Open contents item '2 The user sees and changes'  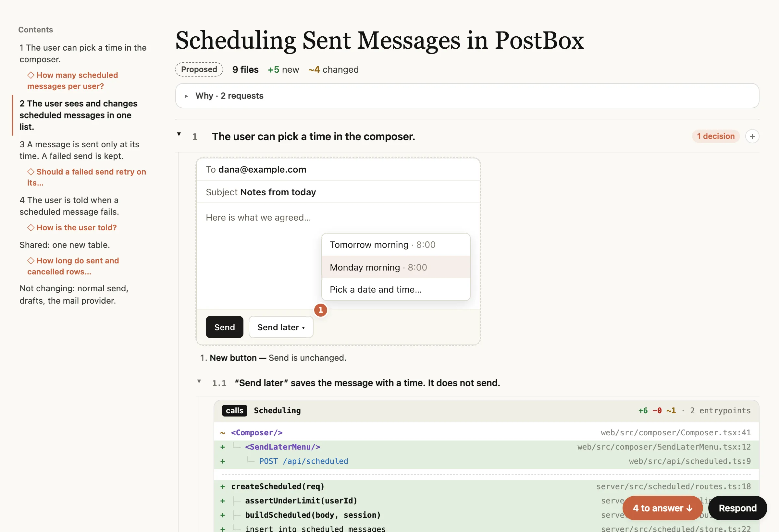point(79,115)
